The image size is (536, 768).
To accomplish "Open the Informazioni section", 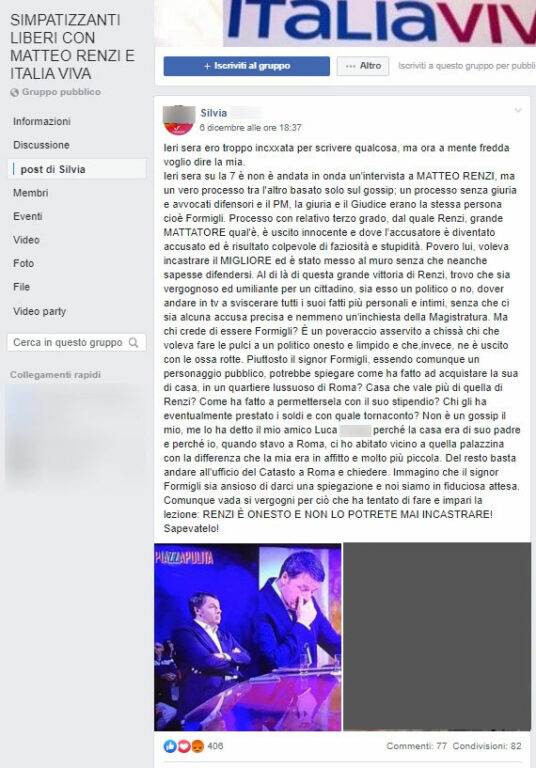I will tap(42, 121).
